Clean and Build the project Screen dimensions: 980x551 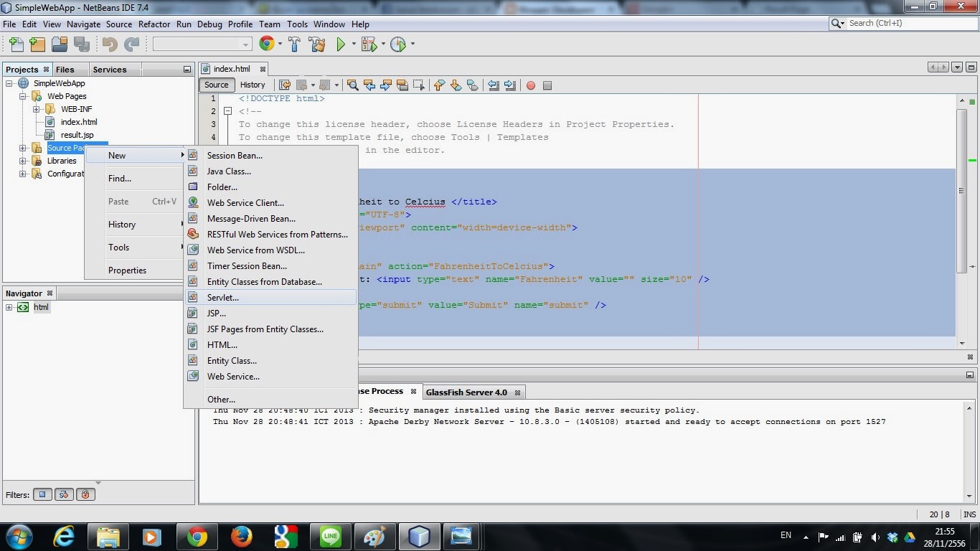click(317, 44)
